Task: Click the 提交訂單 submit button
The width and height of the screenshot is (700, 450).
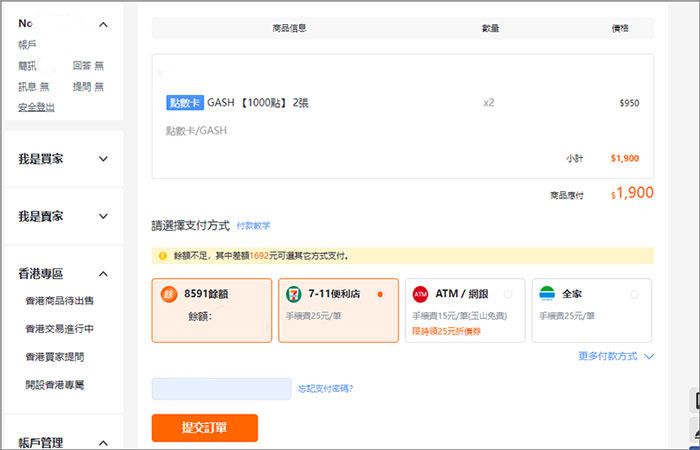Action: point(204,428)
